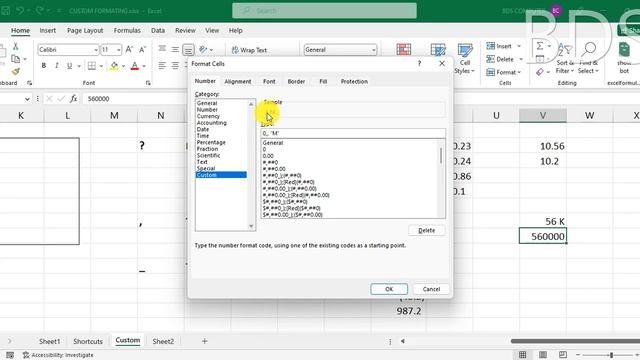Switch to Alignment tab in dialog
Viewport: 640px width, 360px height.
238,82
